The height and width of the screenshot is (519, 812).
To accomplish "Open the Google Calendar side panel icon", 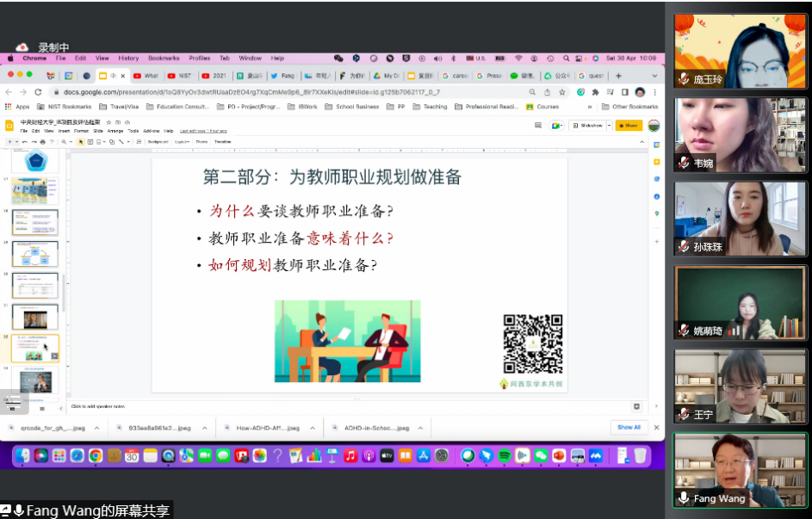I will [655, 143].
